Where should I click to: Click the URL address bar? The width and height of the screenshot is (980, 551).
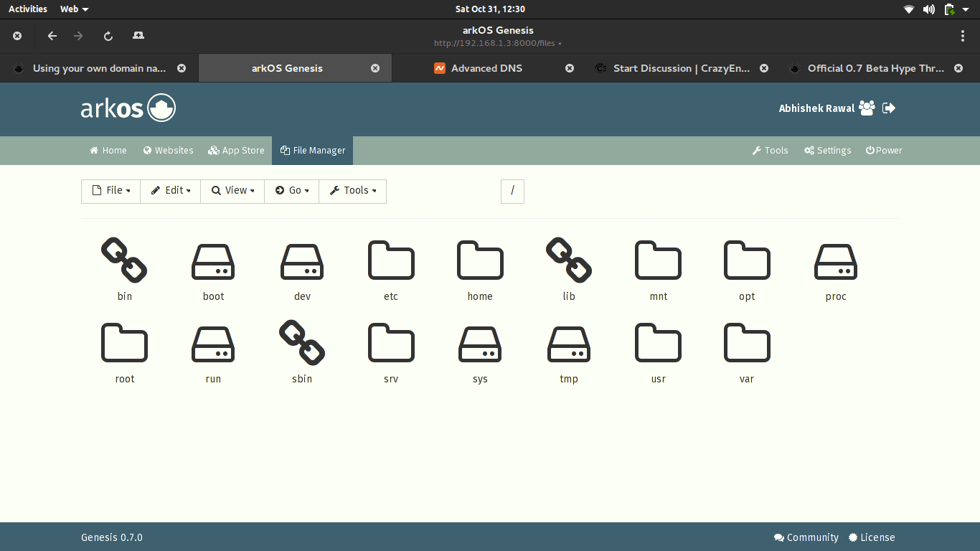[x=498, y=43]
